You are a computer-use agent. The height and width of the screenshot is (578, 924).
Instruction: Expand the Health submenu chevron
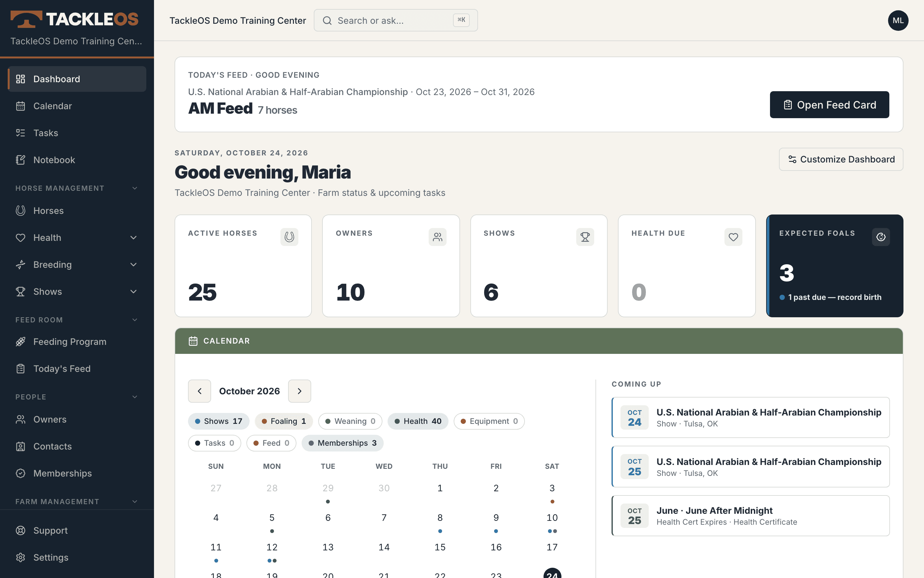pos(134,238)
